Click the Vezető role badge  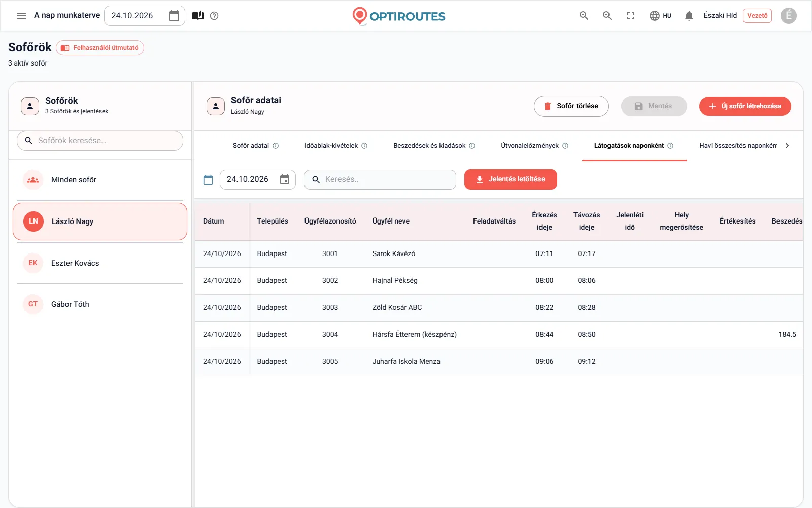(757, 16)
